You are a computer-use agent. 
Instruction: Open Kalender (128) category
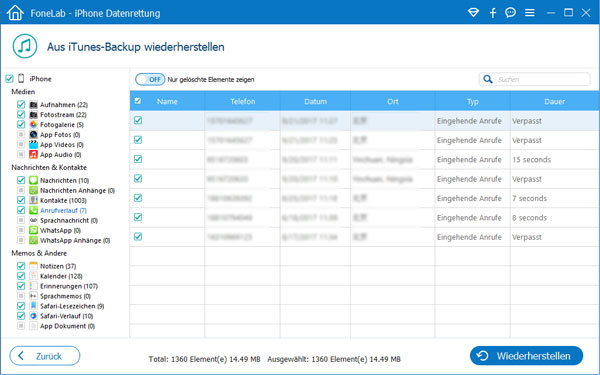(61, 276)
